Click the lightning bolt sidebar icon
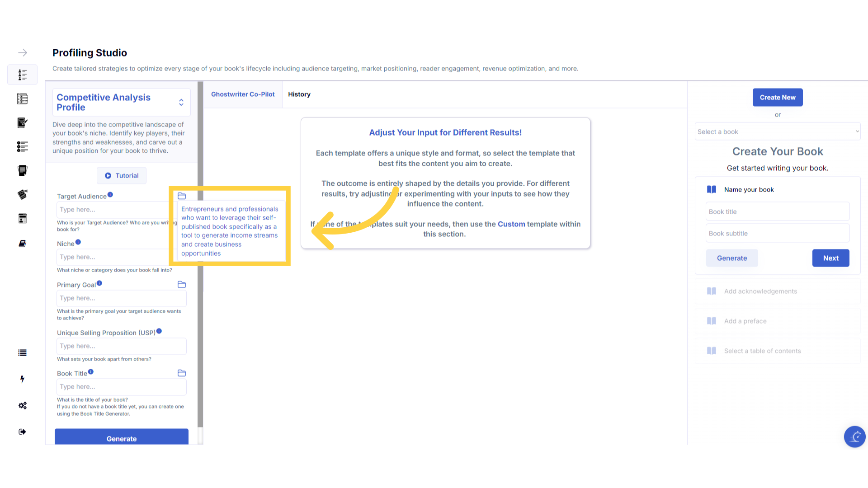The height and width of the screenshot is (488, 868). pos(23,379)
